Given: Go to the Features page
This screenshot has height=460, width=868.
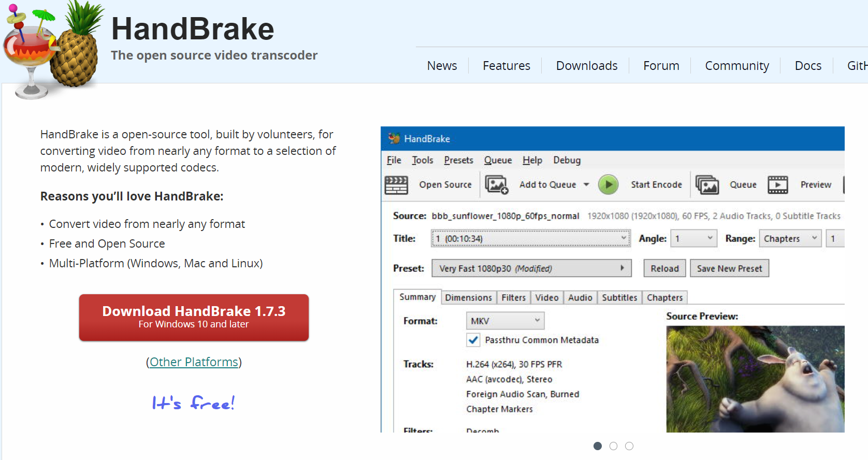Looking at the screenshot, I should tap(507, 66).
